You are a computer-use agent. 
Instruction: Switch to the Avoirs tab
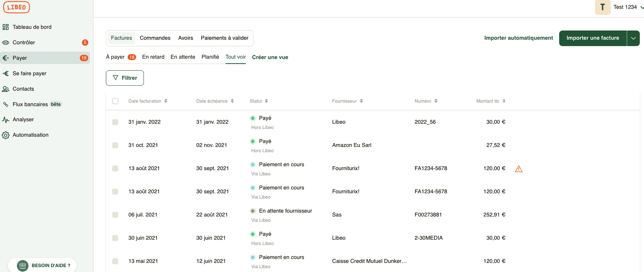pos(185,38)
